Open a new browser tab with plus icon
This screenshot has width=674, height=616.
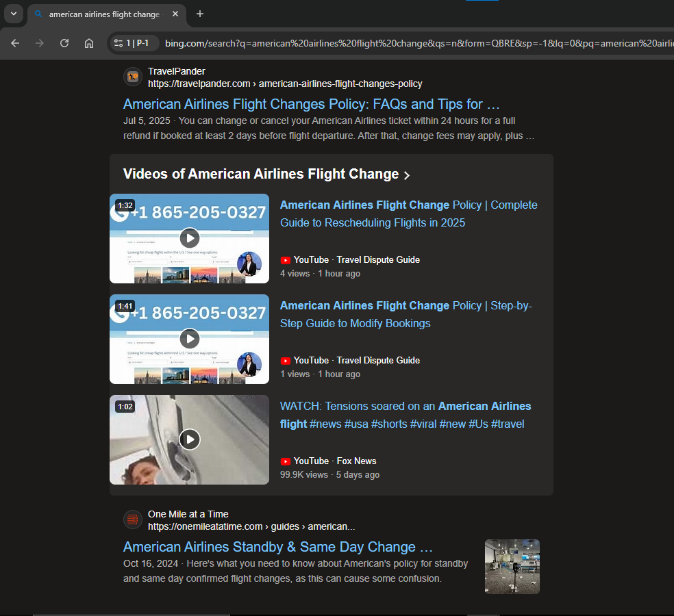(200, 14)
